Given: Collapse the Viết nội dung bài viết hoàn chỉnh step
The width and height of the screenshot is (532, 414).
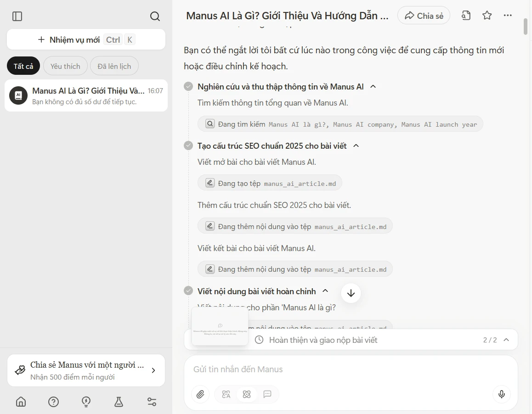Looking at the screenshot, I should [x=325, y=291].
